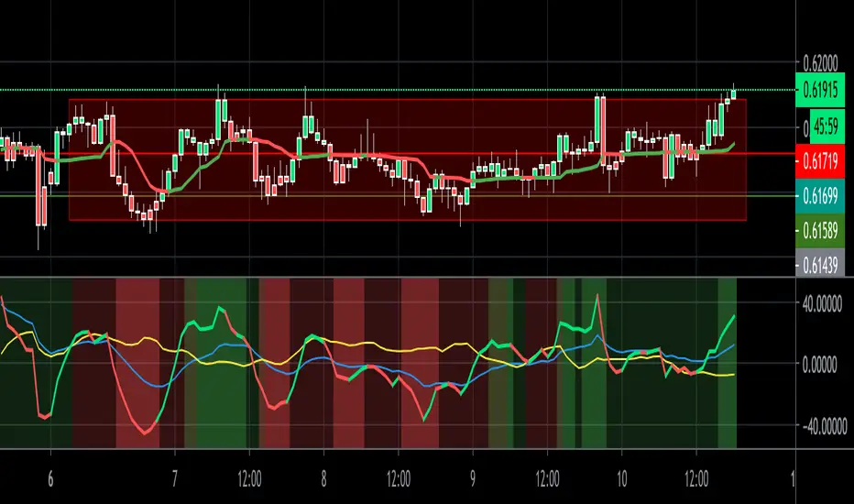Select the latest green candle at far right

pos(734,93)
